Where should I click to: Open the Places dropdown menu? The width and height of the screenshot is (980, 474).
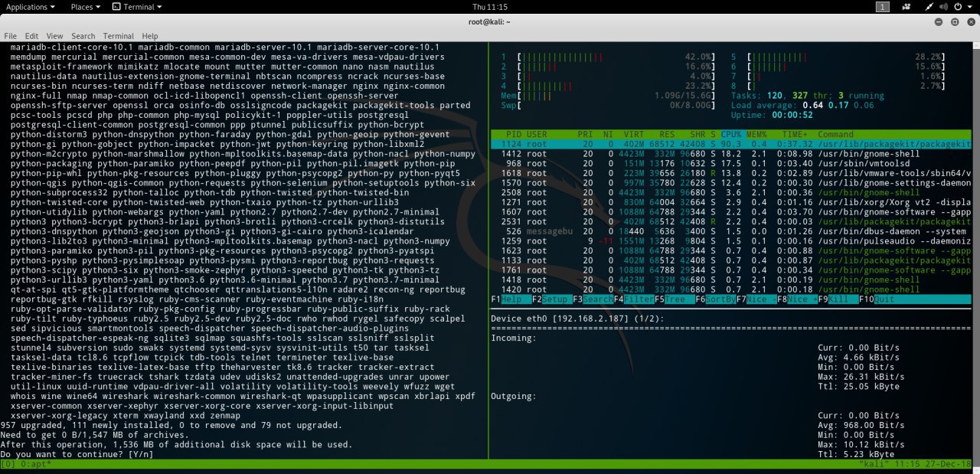(86, 7)
